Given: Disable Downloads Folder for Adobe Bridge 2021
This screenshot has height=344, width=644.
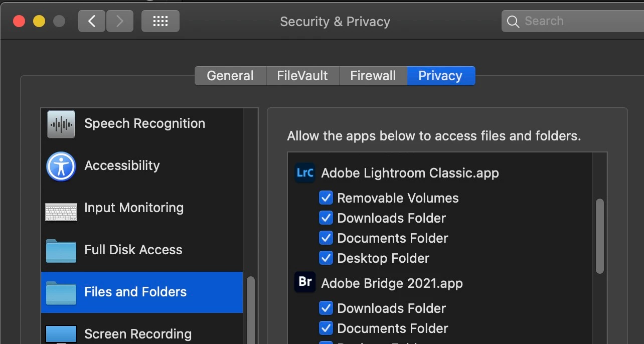Looking at the screenshot, I should pyautogui.click(x=326, y=308).
